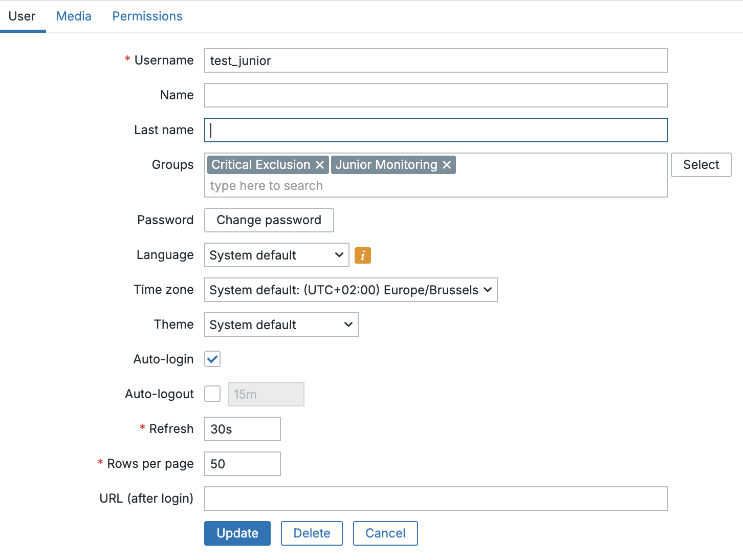Remove the Critical Exclusion group chip
Image resolution: width=743 pixels, height=560 pixels.
click(x=320, y=164)
